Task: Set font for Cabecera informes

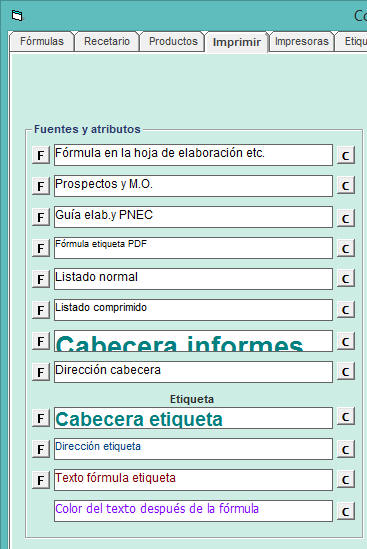Action: tap(41, 341)
